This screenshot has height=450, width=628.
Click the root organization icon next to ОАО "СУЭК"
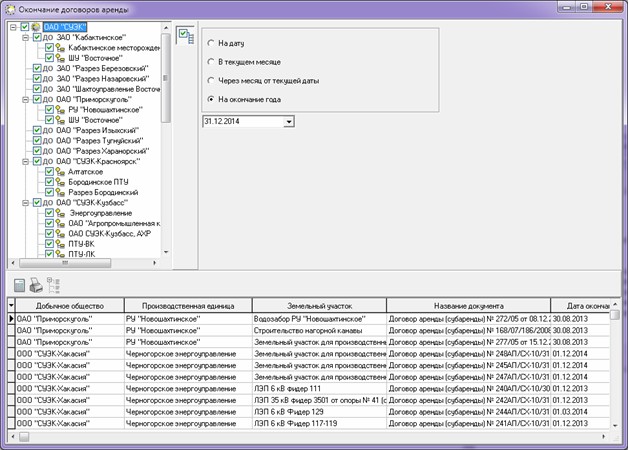coord(37,26)
